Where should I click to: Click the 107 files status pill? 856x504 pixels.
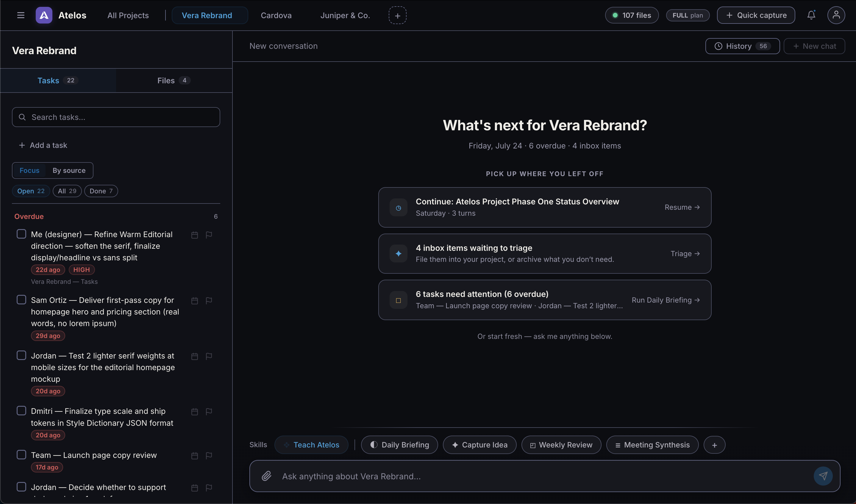pyautogui.click(x=632, y=15)
